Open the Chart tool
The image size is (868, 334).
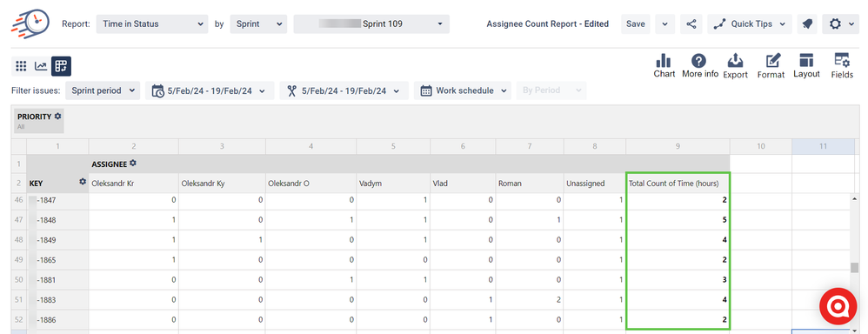pos(664,66)
